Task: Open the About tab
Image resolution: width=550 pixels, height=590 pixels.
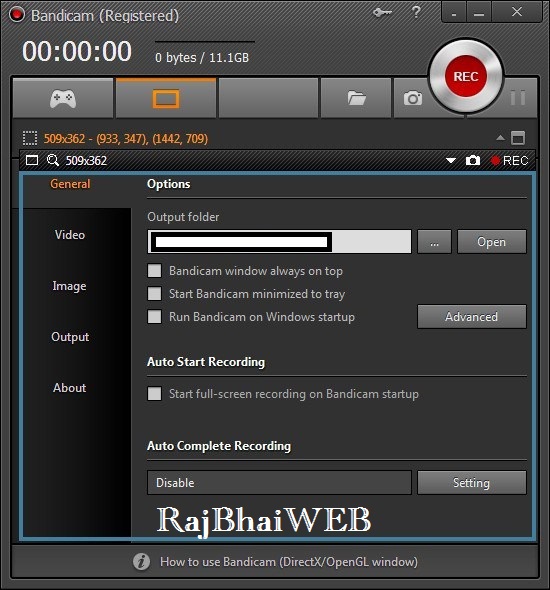Action: pos(70,388)
